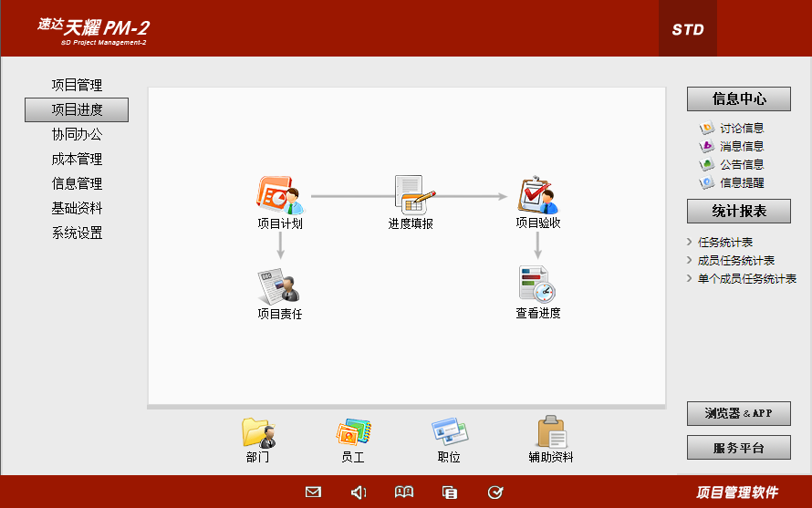Viewport: 812px width, 508px height.
Task: Click the speaker icon in bottom bar
Action: click(x=359, y=492)
